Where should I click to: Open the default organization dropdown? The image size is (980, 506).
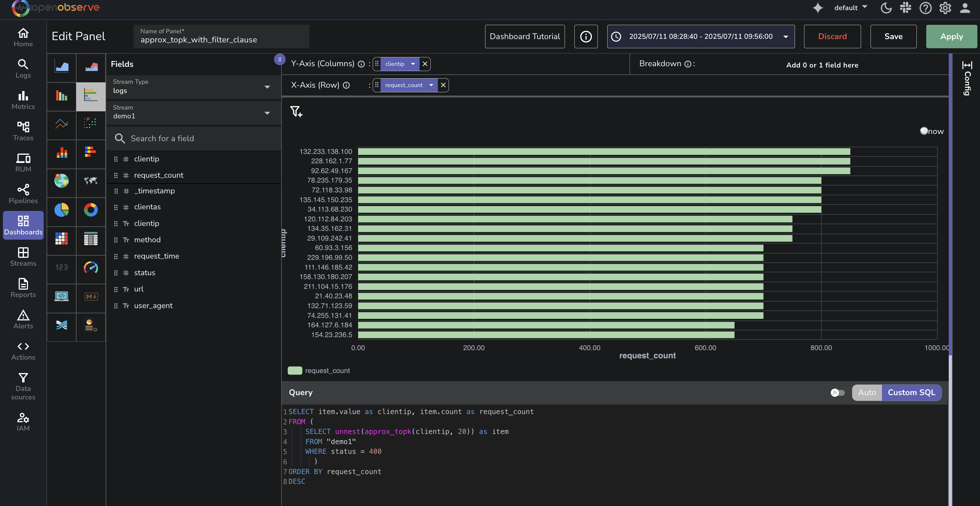pos(850,7)
